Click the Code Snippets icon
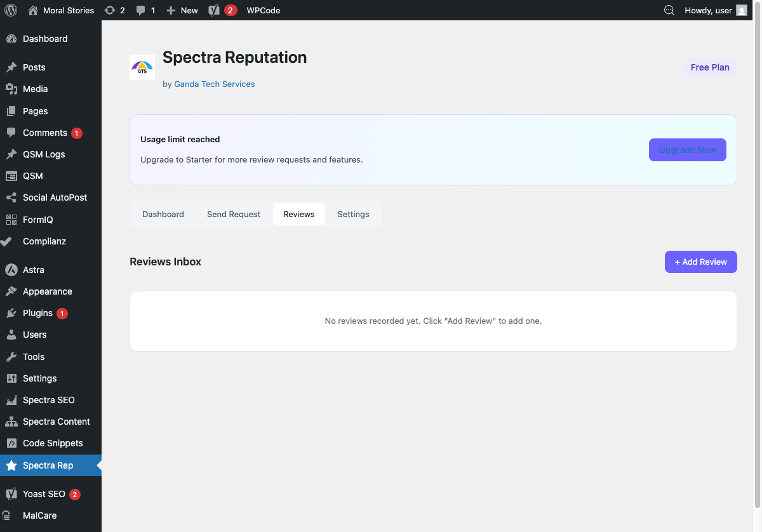762x532 pixels. click(x=11, y=443)
